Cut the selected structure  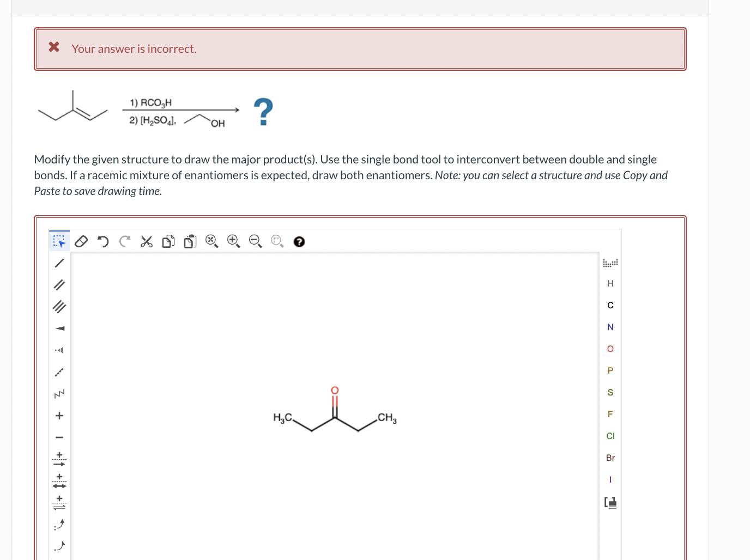(x=146, y=241)
